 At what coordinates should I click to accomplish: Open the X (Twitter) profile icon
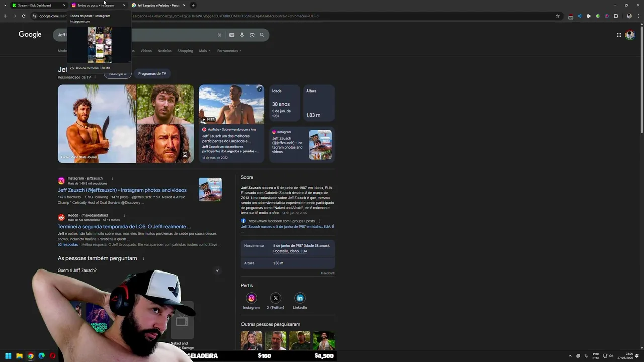[275, 298]
